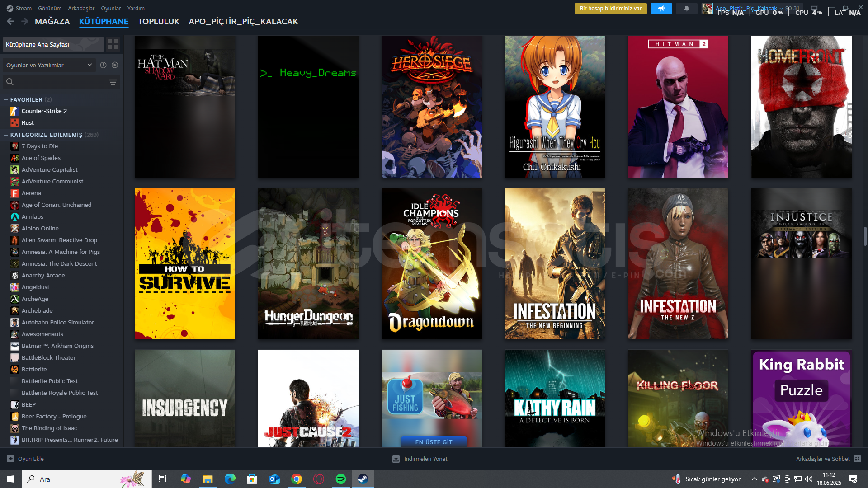Open Task View in taskbar
Image resolution: width=868 pixels, height=488 pixels.
[x=163, y=479]
